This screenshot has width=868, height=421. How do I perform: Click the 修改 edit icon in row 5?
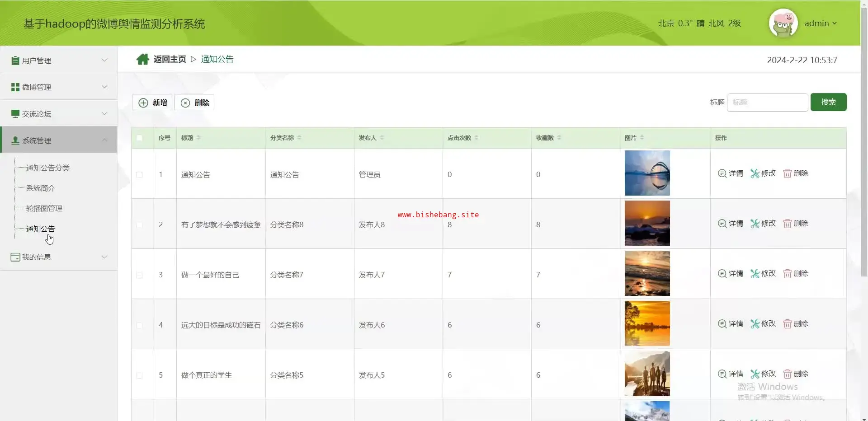click(x=755, y=374)
